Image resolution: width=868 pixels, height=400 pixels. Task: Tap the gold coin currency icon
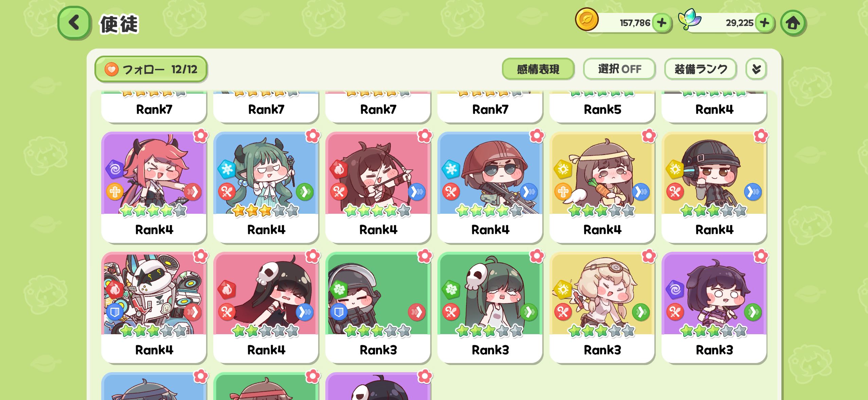click(x=586, y=19)
